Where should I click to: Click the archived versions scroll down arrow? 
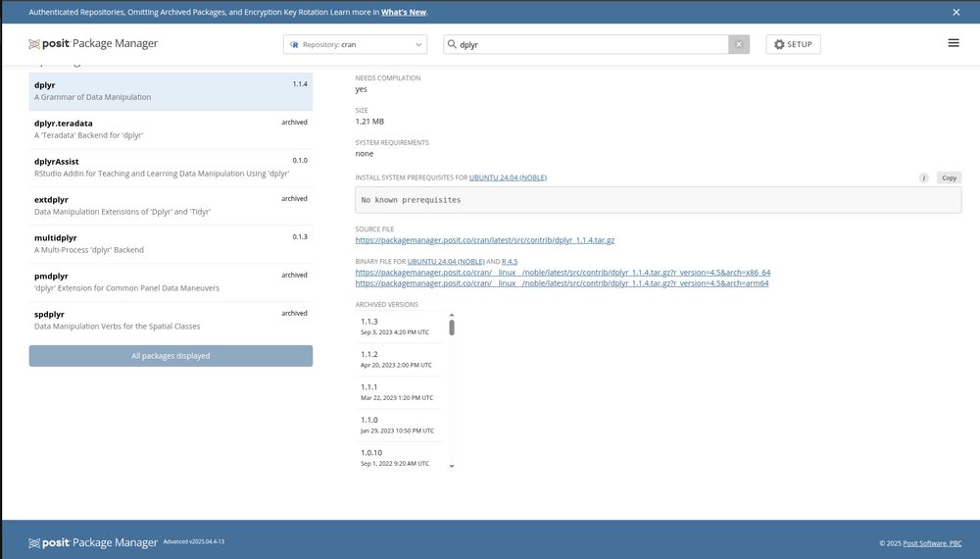point(451,467)
